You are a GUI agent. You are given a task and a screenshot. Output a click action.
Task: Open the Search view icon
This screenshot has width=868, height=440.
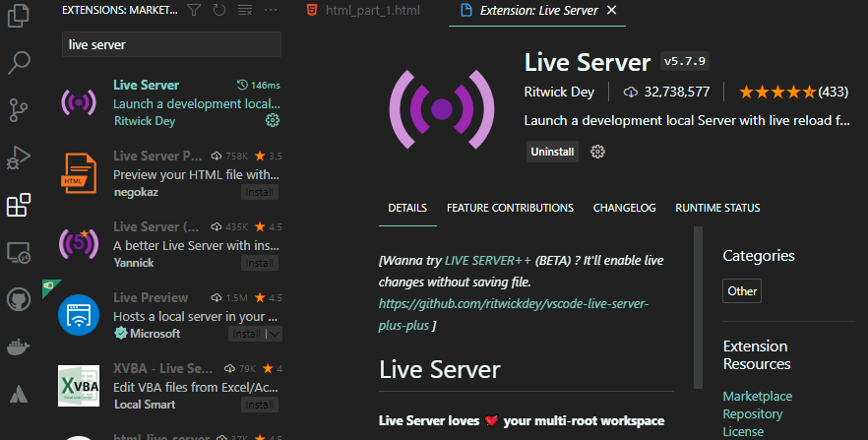tap(19, 63)
